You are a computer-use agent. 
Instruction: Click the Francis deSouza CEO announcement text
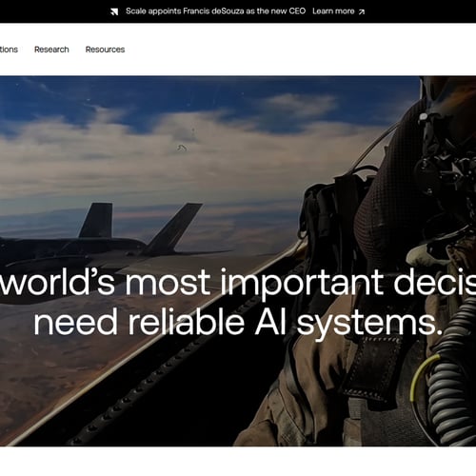[215, 11]
